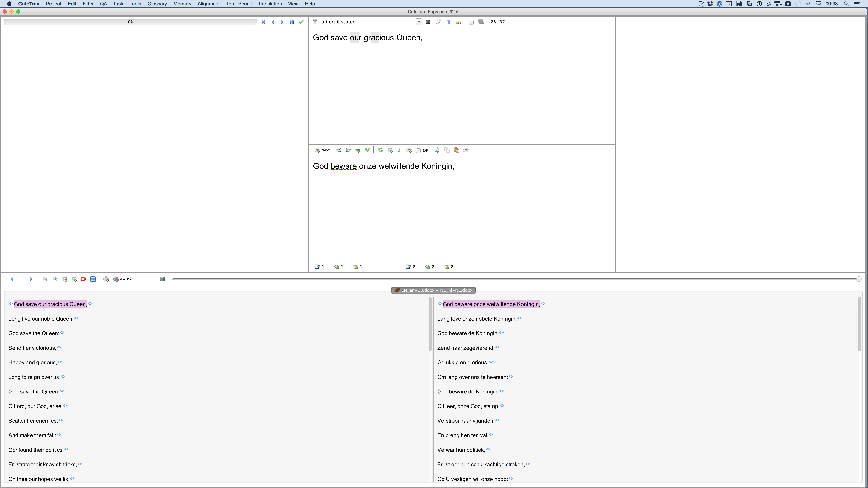The height and width of the screenshot is (488, 868).
Task: Toggle the funnel filter icon
Action: 315,22
